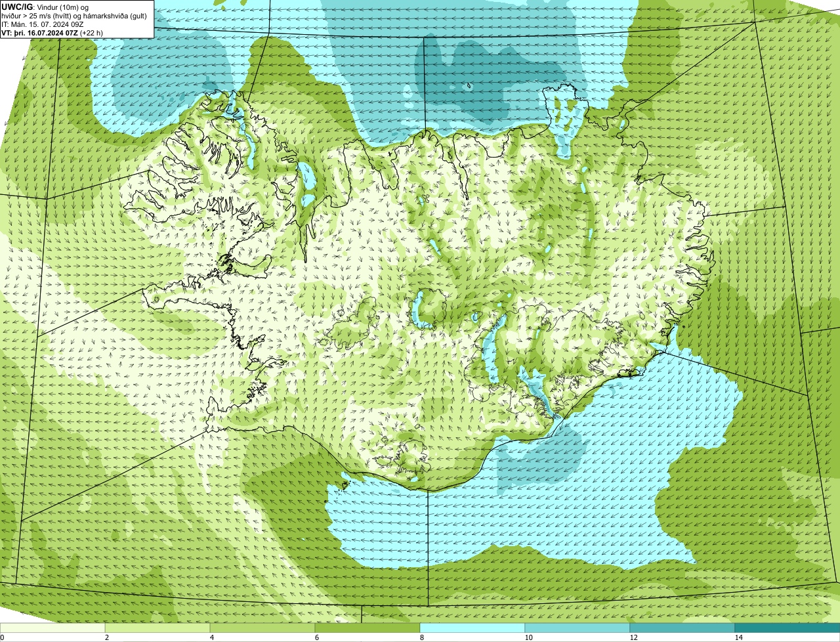Click the '10' label on the scale bar
The width and height of the screenshot is (840, 642).
528,637
